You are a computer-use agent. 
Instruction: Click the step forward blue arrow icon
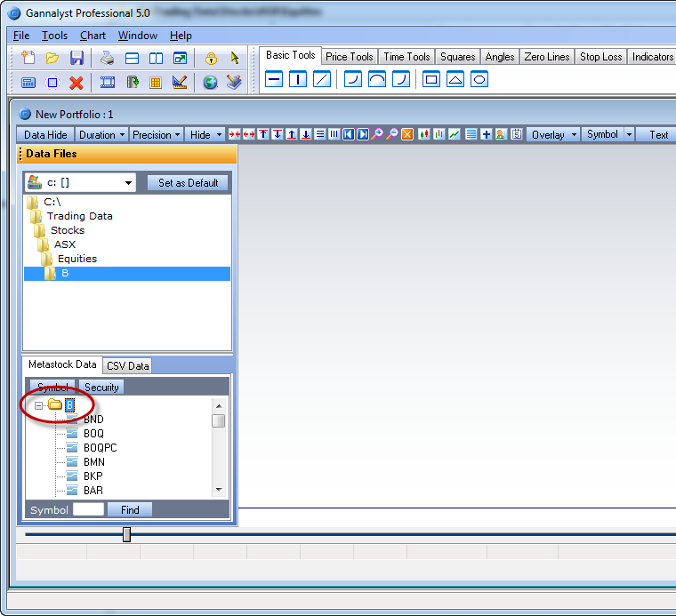point(363,134)
